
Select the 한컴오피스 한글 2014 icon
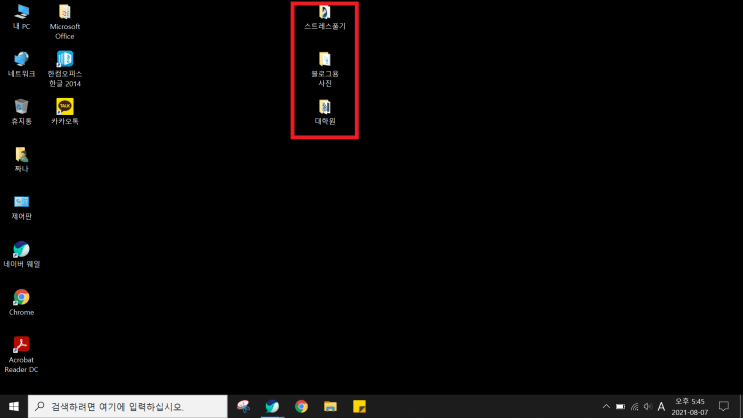tap(65, 69)
